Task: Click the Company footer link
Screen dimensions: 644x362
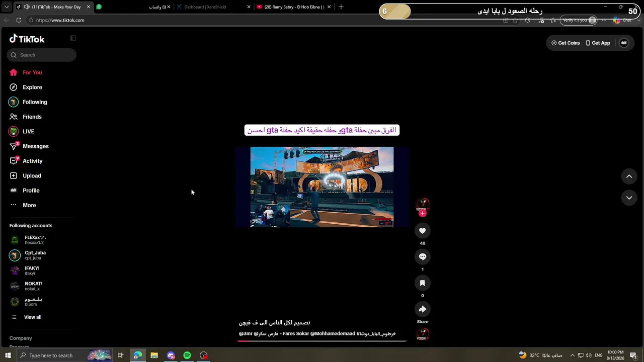Action: 21,338
